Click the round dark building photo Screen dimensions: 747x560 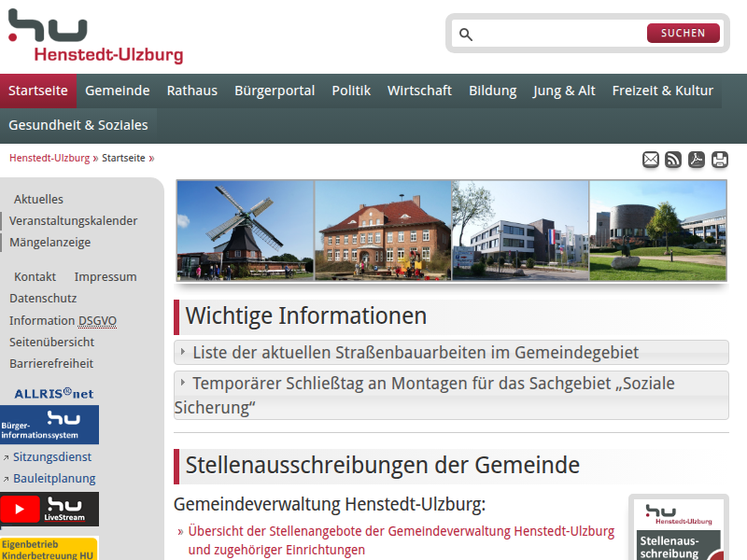[x=658, y=230]
